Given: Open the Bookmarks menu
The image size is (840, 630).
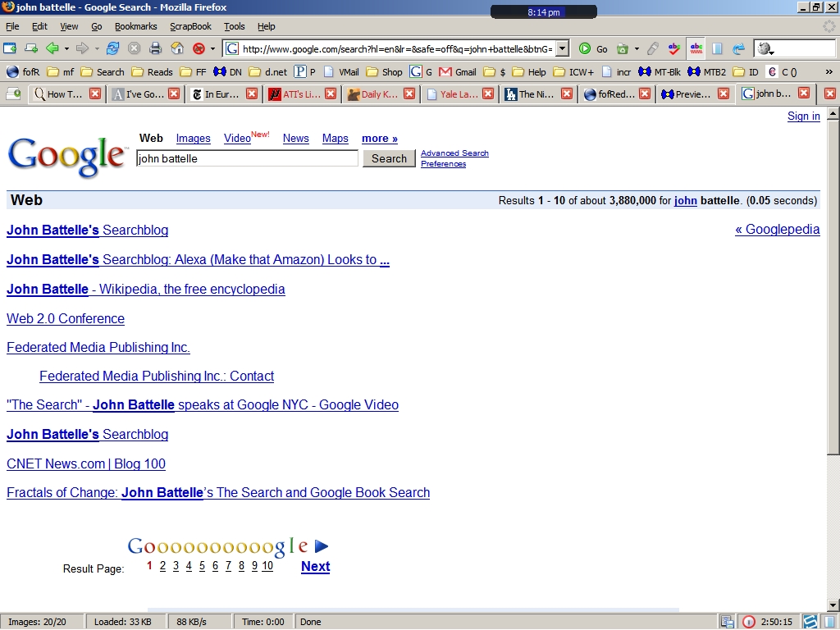Looking at the screenshot, I should [135, 26].
